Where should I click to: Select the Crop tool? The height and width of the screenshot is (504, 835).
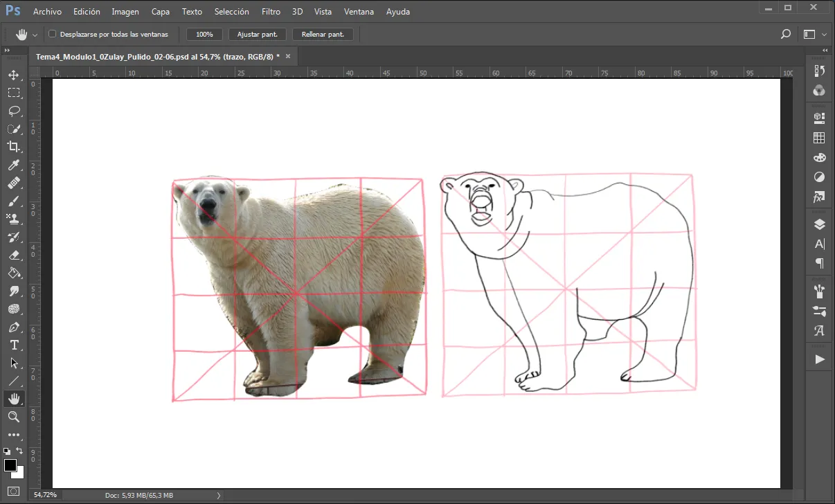(x=13, y=147)
